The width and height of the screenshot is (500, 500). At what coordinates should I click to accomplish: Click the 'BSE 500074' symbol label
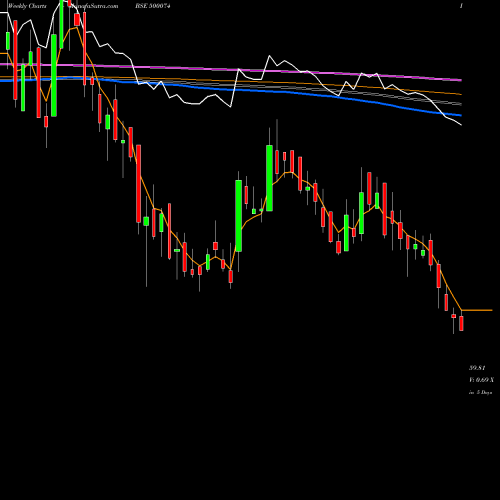point(153,6)
